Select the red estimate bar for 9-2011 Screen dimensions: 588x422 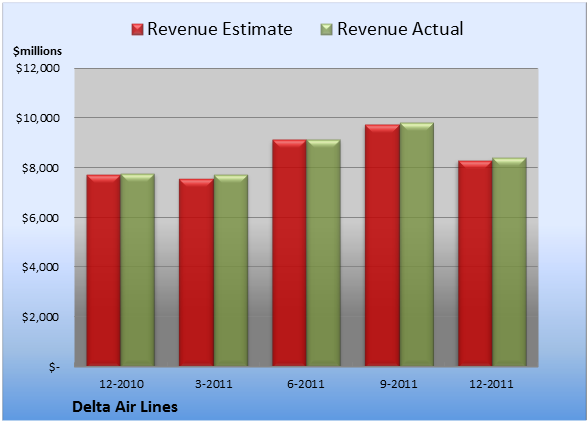[x=382, y=245]
